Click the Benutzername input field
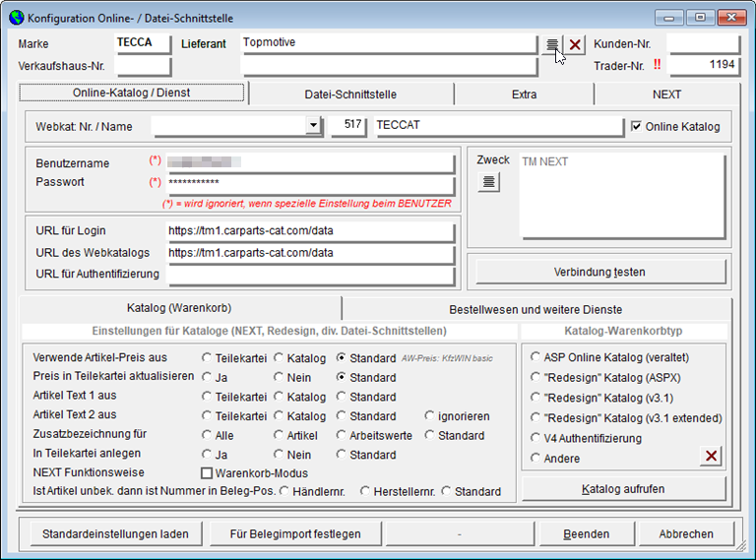 (309, 162)
